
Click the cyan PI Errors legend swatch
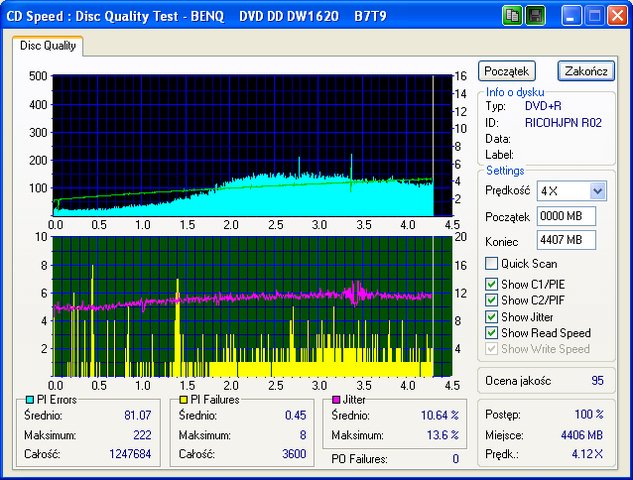click(x=29, y=400)
